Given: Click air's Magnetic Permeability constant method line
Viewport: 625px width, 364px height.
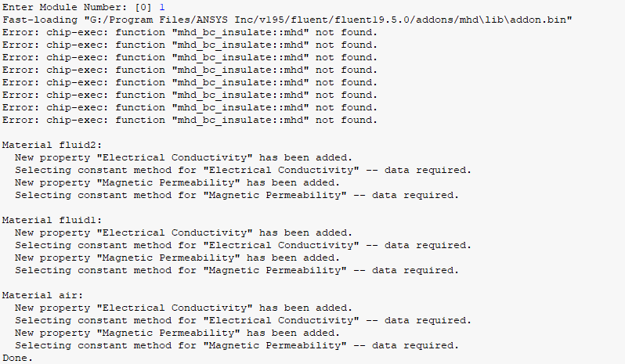Looking at the screenshot, I should point(237,345).
